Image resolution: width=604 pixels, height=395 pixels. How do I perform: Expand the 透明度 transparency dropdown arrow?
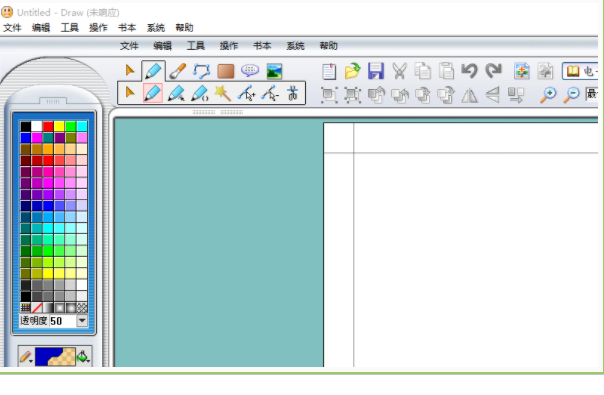[82, 321]
